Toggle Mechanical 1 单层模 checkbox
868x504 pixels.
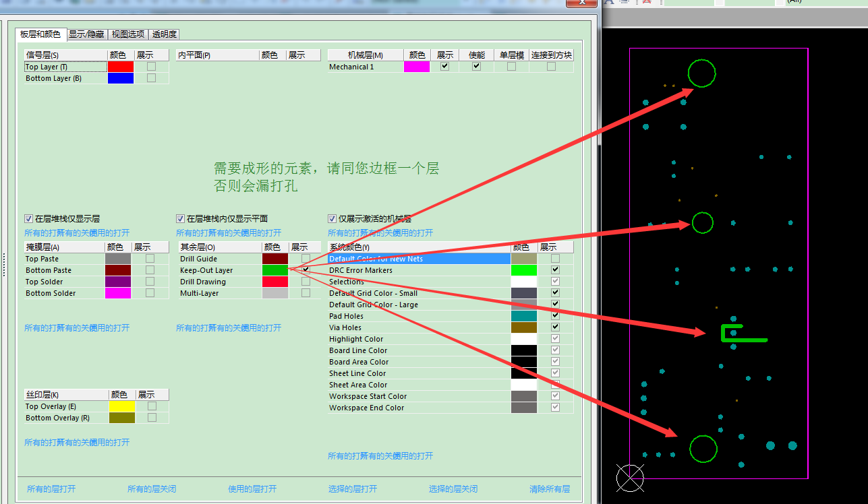[511, 67]
